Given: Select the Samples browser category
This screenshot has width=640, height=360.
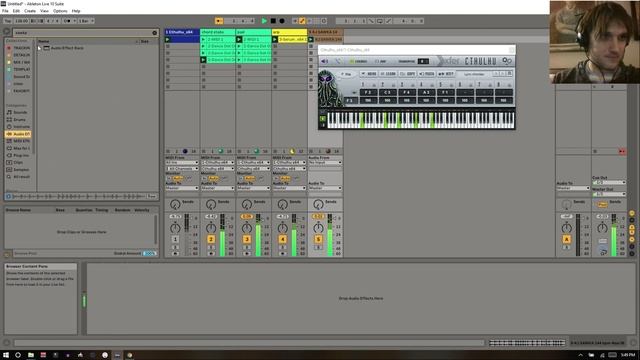Looking at the screenshot, I should [17, 169].
